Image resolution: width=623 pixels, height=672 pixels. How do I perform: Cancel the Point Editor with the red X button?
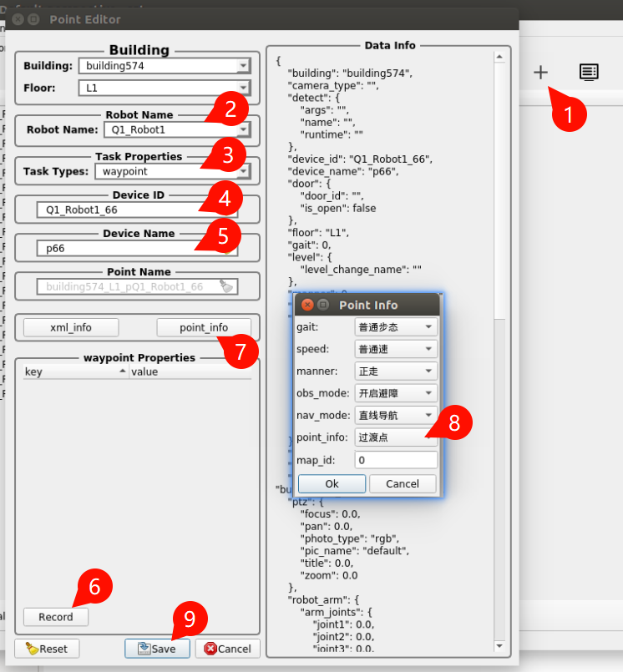coord(227,649)
